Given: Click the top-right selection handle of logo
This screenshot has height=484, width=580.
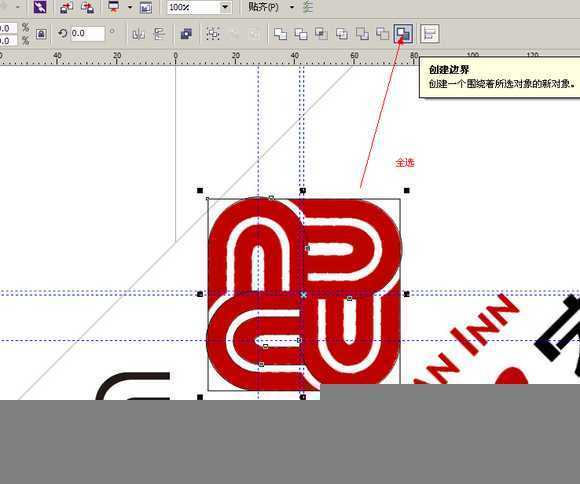Looking at the screenshot, I should pyautogui.click(x=407, y=191).
